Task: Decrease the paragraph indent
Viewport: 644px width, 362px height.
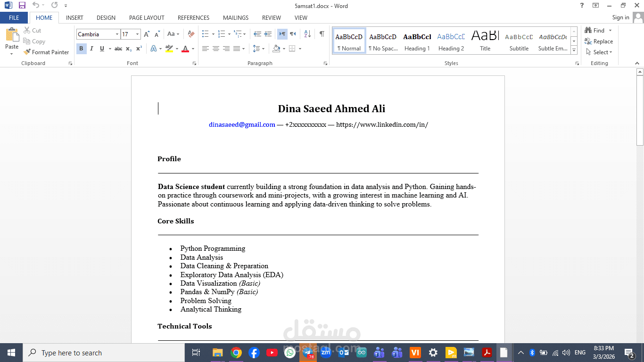Action: click(257, 34)
